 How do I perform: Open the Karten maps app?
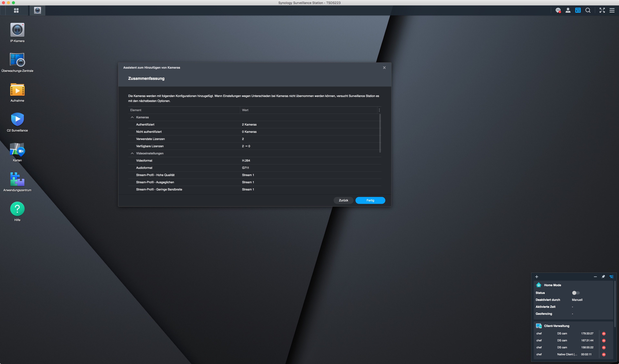coord(17,150)
